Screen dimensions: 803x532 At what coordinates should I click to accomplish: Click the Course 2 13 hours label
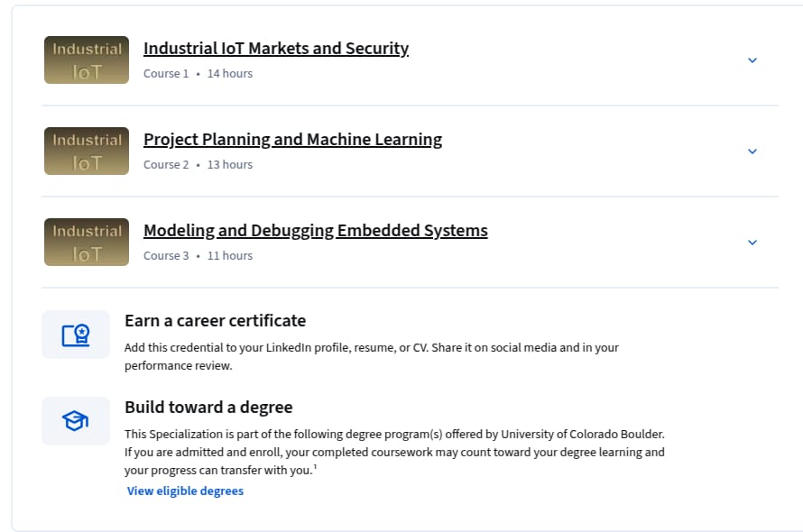(198, 165)
